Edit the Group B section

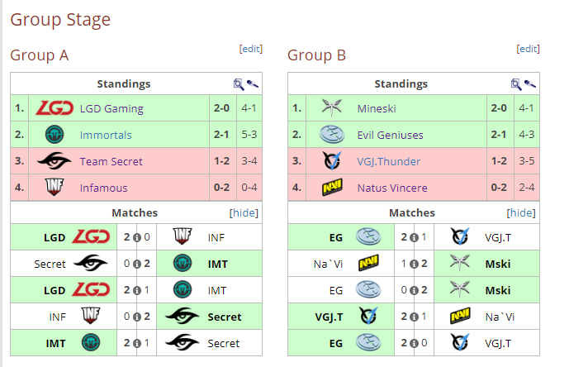point(528,49)
